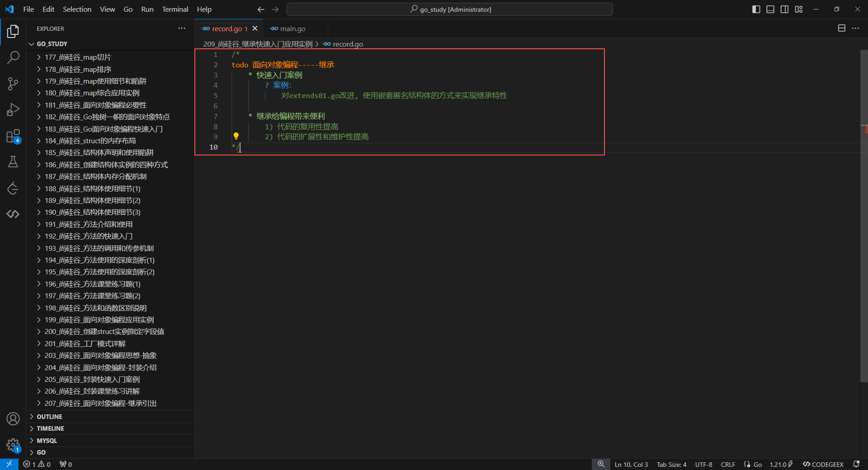Toggle the bottom panel
This screenshot has height=470, width=868.
pyautogui.click(x=770, y=9)
